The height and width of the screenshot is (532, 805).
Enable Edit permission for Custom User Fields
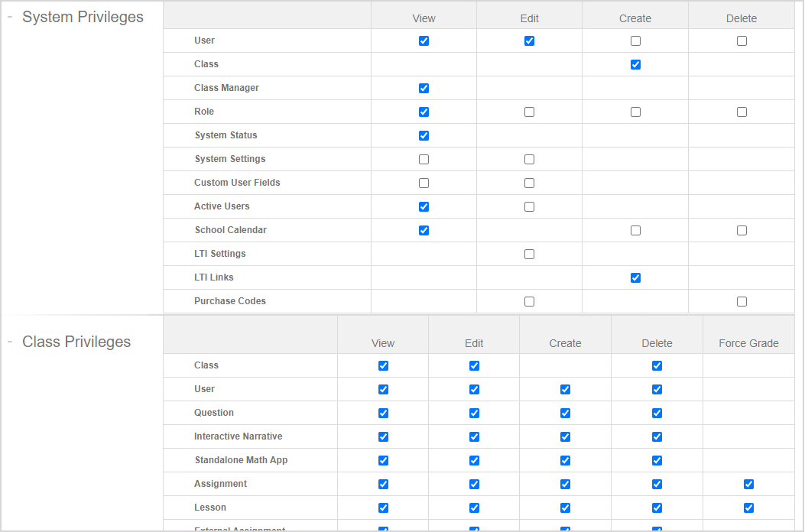click(x=529, y=183)
